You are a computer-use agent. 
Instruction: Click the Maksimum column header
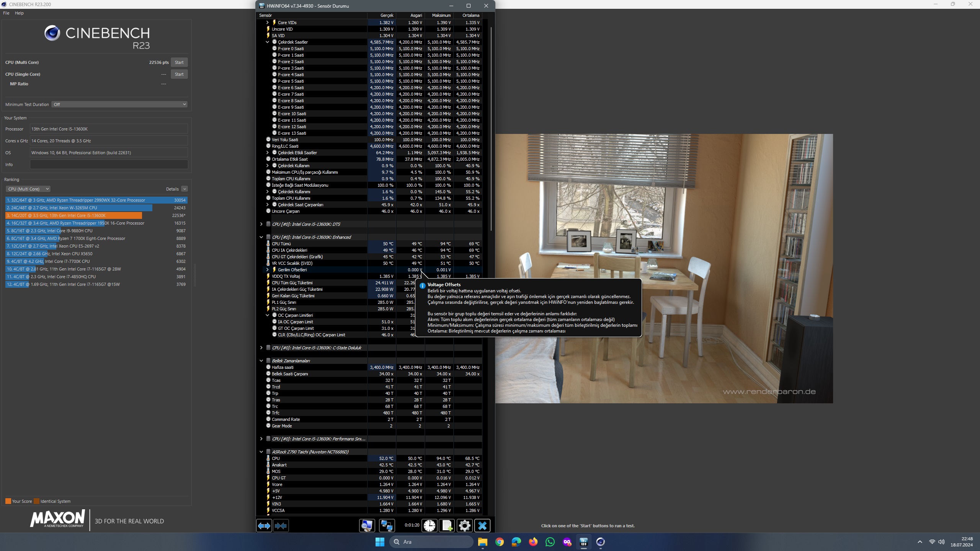[439, 15]
